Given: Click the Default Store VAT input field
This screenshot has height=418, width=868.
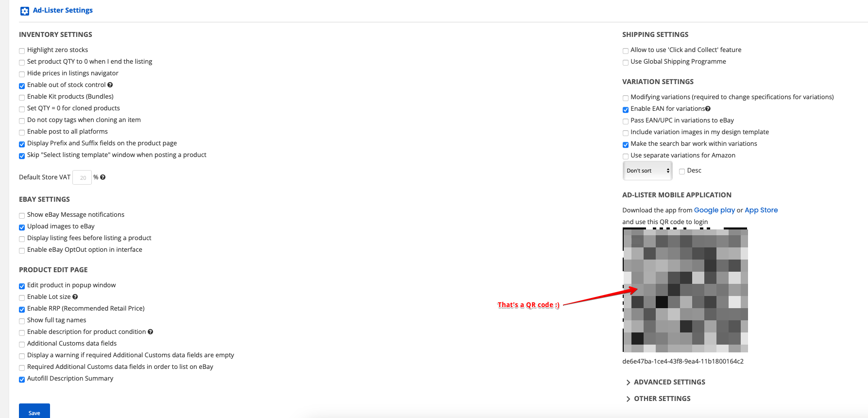Looking at the screenshot, I should [82, 177].
